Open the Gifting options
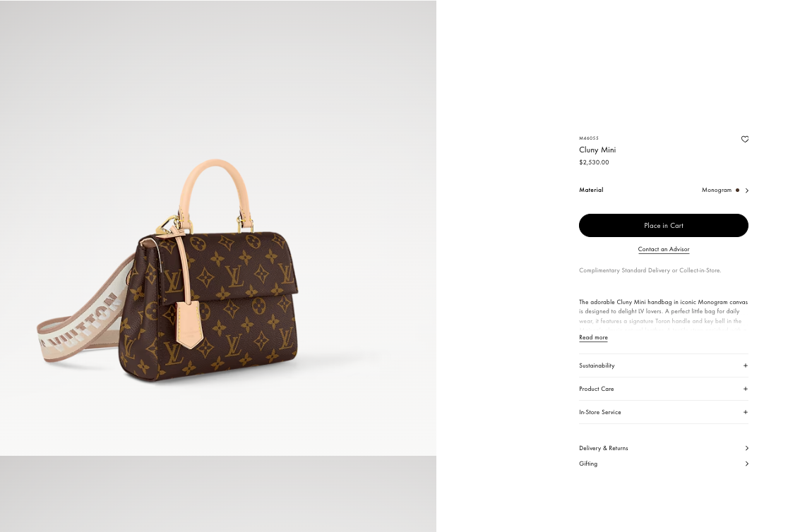This screenshot has height=532, width=812. pos(664,464)
